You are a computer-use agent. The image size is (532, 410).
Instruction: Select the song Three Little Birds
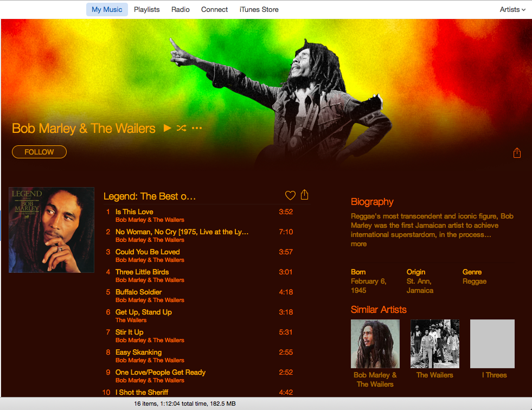coord(142,272)
